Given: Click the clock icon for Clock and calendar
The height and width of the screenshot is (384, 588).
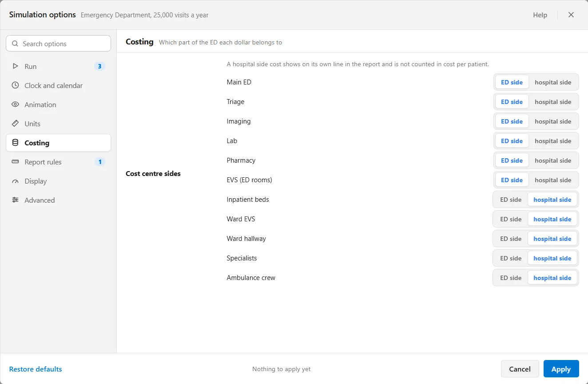Looking at the screenshot, I should pos(16,85).
